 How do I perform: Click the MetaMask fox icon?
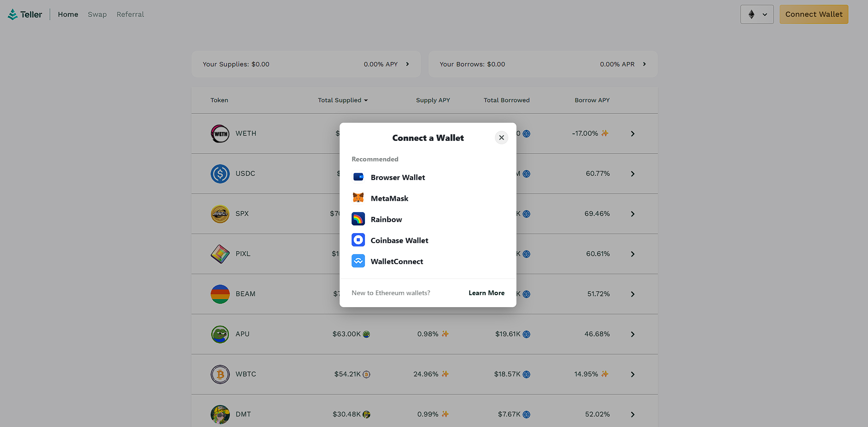[x=358, y=198]
